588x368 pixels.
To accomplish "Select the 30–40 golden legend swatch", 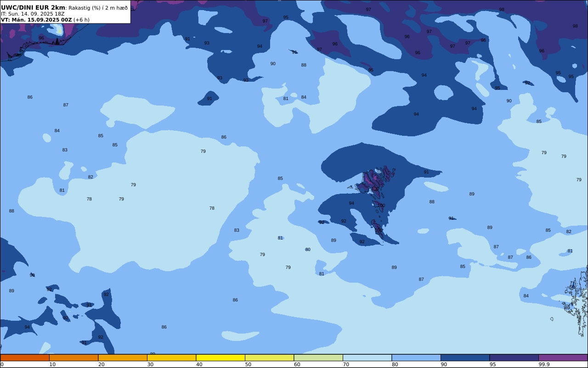I will (x=171, y=357).
